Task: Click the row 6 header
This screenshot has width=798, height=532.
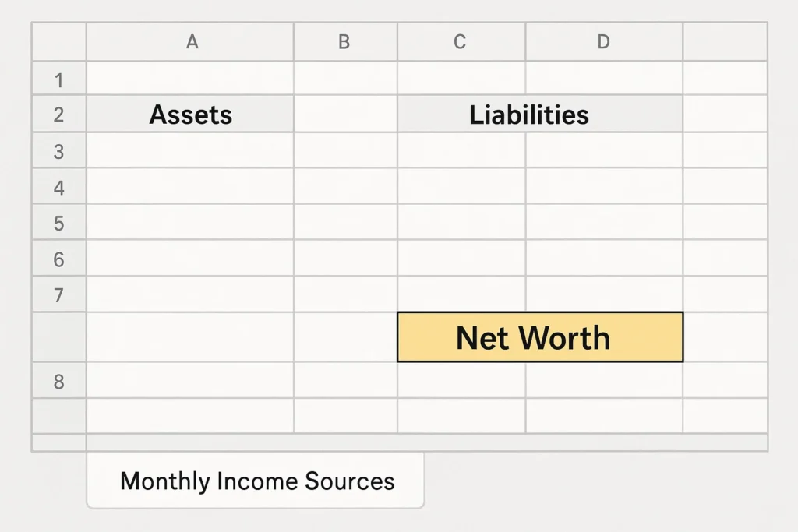Action: pos(59,259)
